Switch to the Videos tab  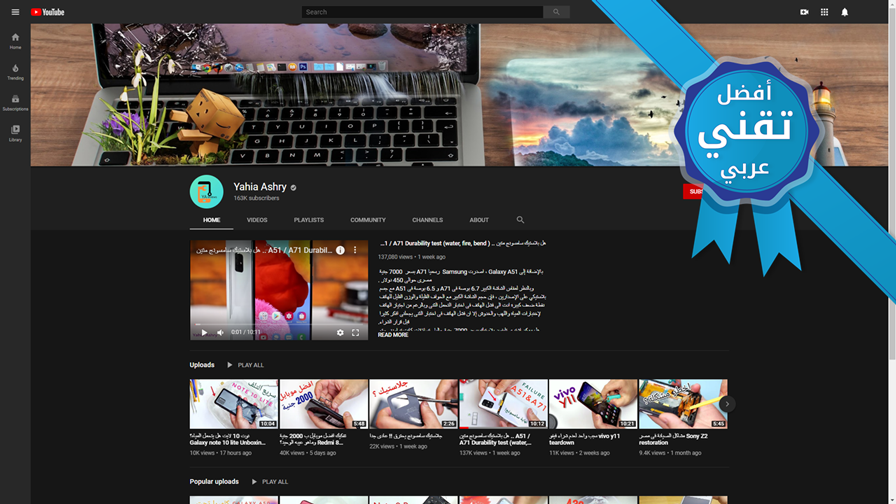point(257,219)
